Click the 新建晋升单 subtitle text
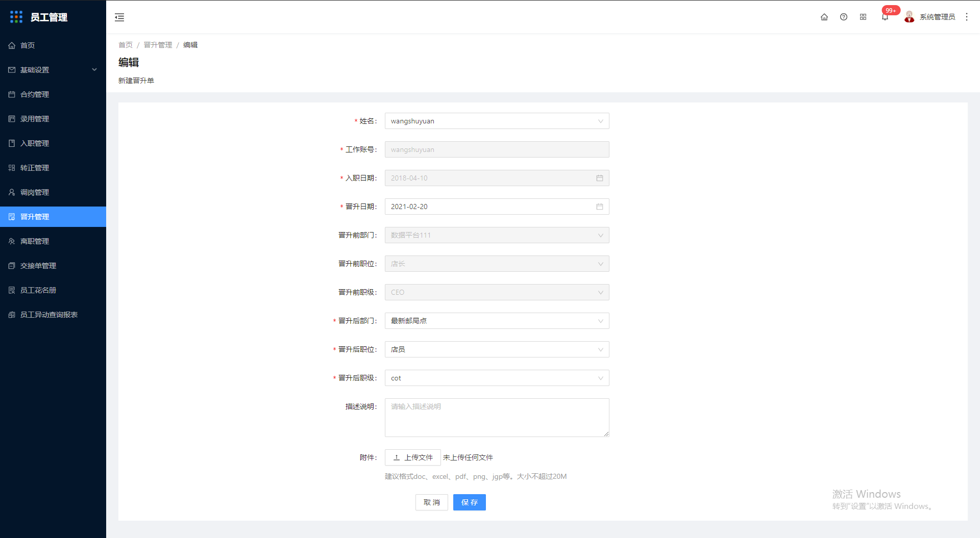This screenshot has height=538, width=980. (136, 81)
